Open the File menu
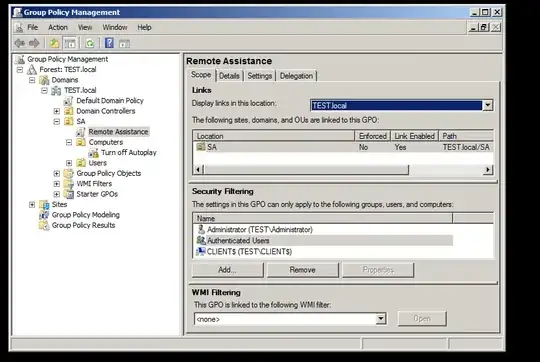 click(x=33, y=28)
